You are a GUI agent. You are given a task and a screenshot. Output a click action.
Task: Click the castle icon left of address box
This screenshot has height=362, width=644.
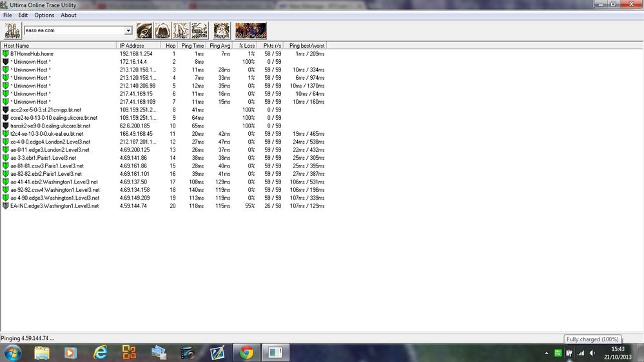pyautogui.click(x=13, y=31)
